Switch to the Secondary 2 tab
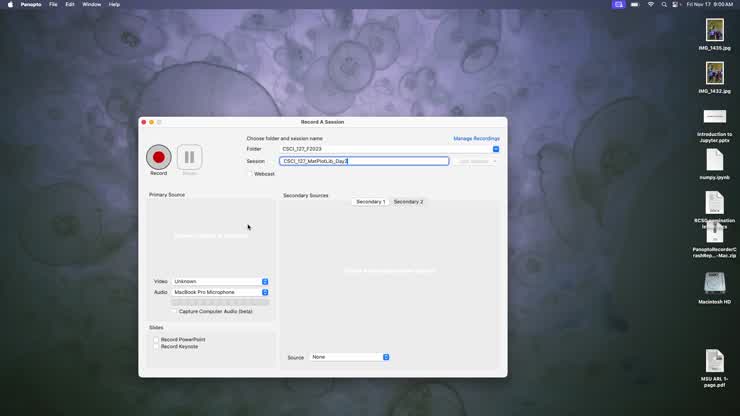The width and height of the screenshot is (740, 416). pos(408,202)
